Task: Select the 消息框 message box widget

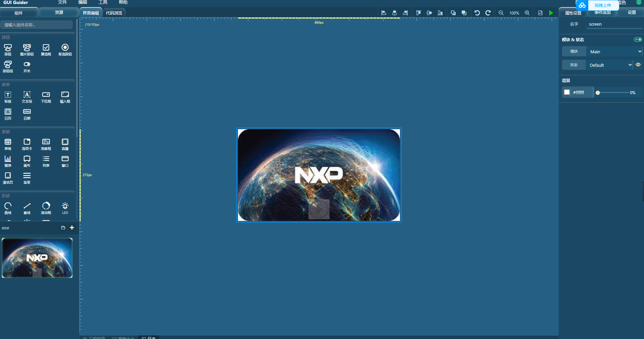Action: (46, 144)
